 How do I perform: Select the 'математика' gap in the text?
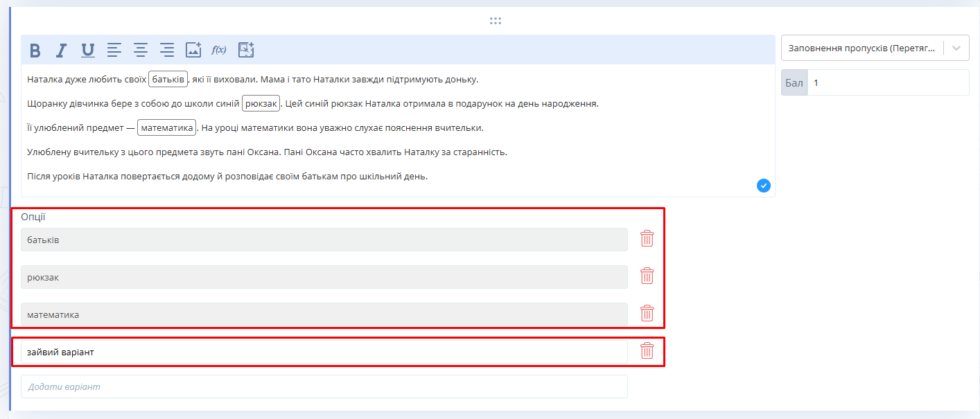[166, 128]
